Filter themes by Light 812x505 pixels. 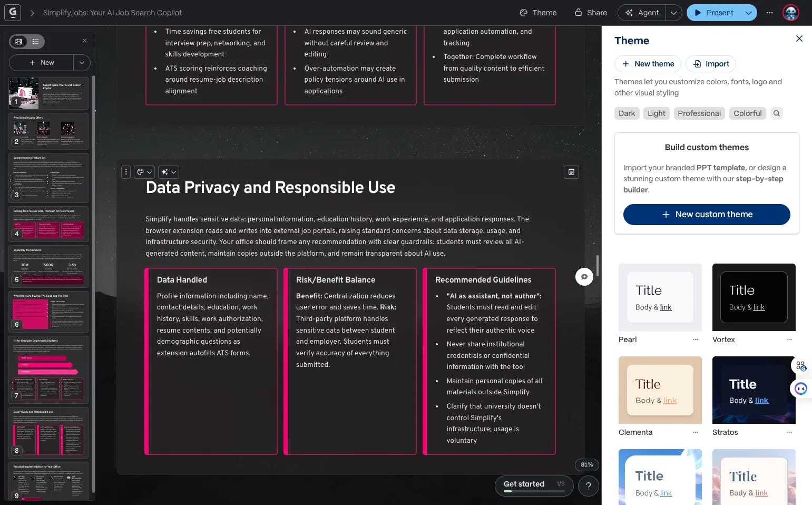click(x=656, y=113)
